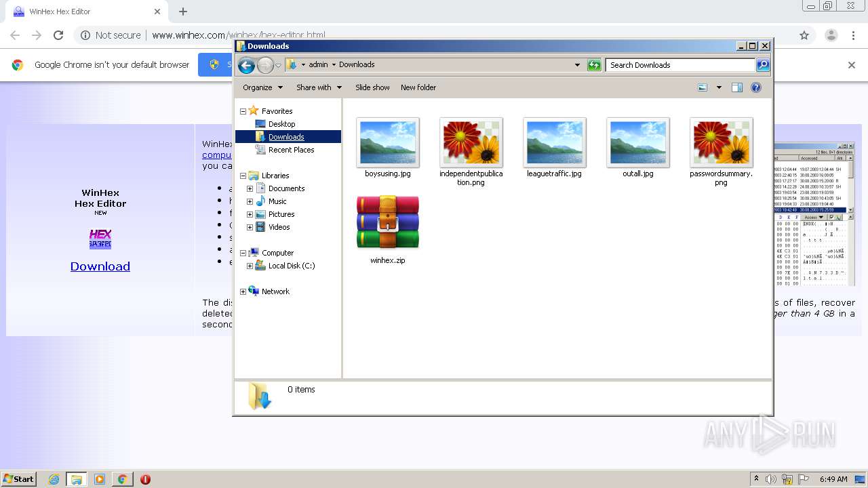Open the recent pages dropdown arrow
Screen dimensions: 868x488
pyautogui.click(x=278, y=66)
